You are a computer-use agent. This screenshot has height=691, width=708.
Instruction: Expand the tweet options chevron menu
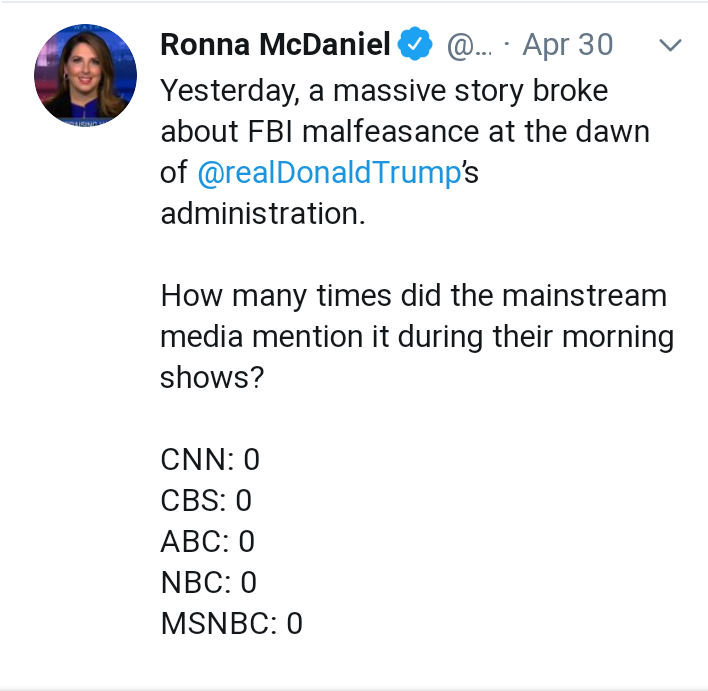pyautogui.click(x=669, y=46)
